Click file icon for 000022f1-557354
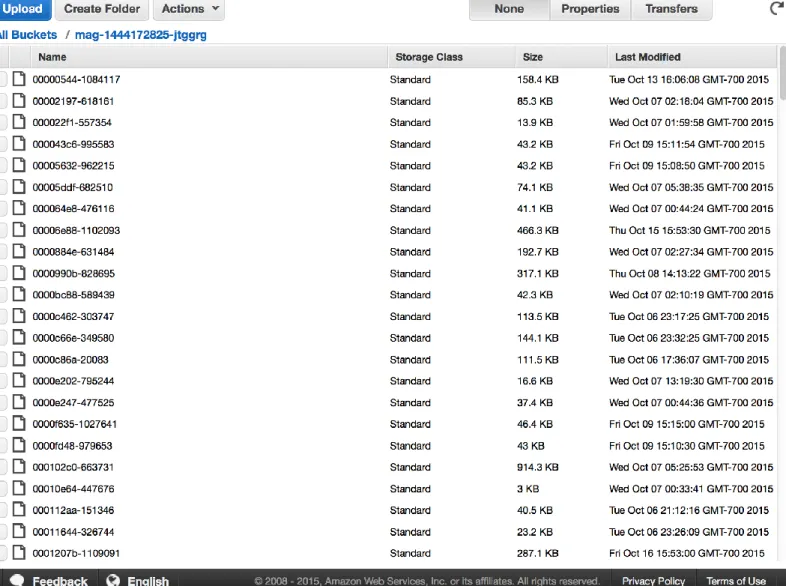The image size is (786, 586). pos(19,122)
